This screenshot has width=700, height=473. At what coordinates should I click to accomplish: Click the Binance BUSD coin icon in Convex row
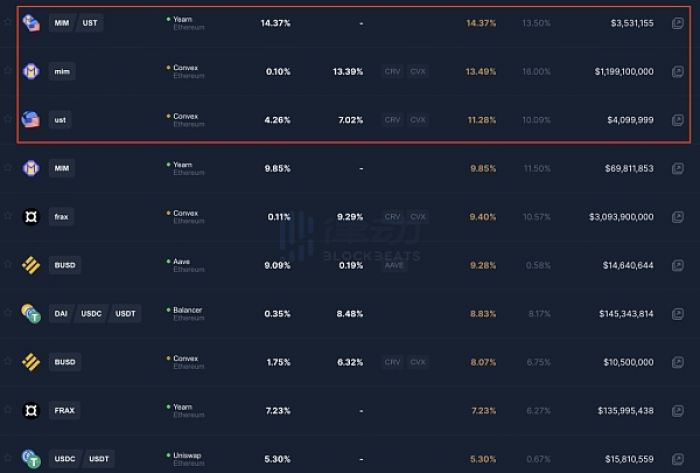[x=31, y=362]
